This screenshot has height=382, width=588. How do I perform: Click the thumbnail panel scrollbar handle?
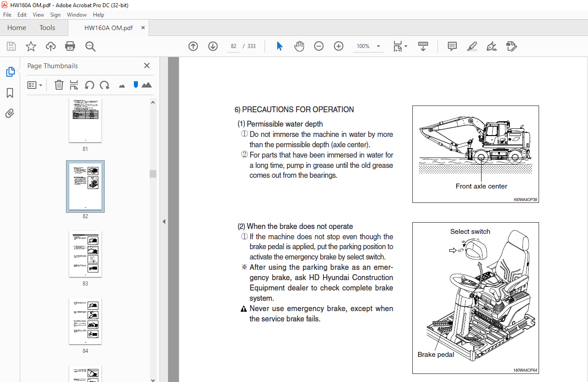153,174
